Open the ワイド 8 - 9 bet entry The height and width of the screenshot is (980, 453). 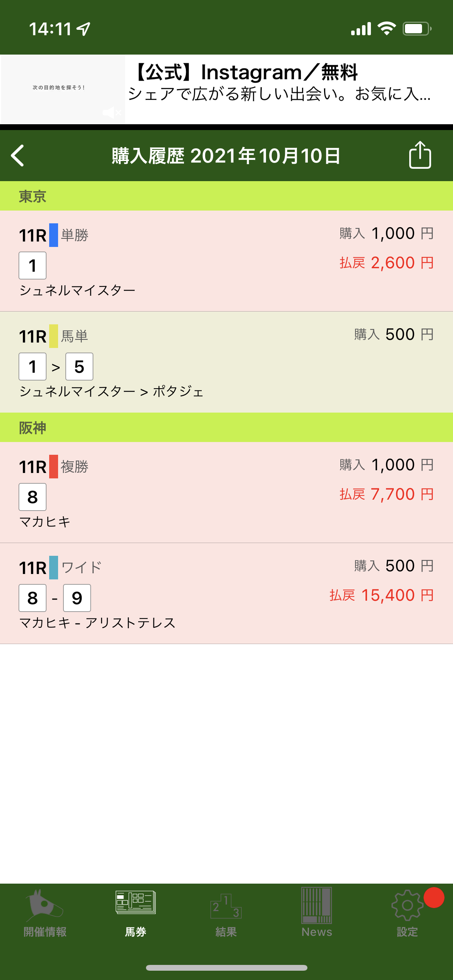(226, 594)
